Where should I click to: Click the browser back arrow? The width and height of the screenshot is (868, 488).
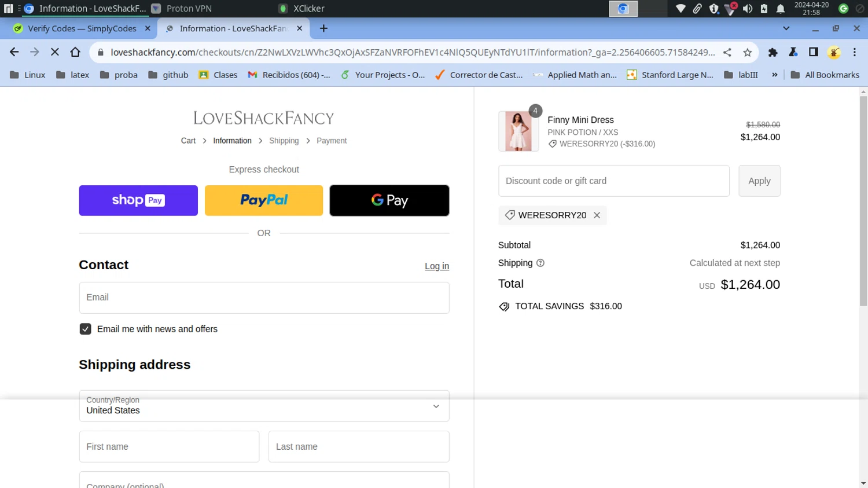14,52
